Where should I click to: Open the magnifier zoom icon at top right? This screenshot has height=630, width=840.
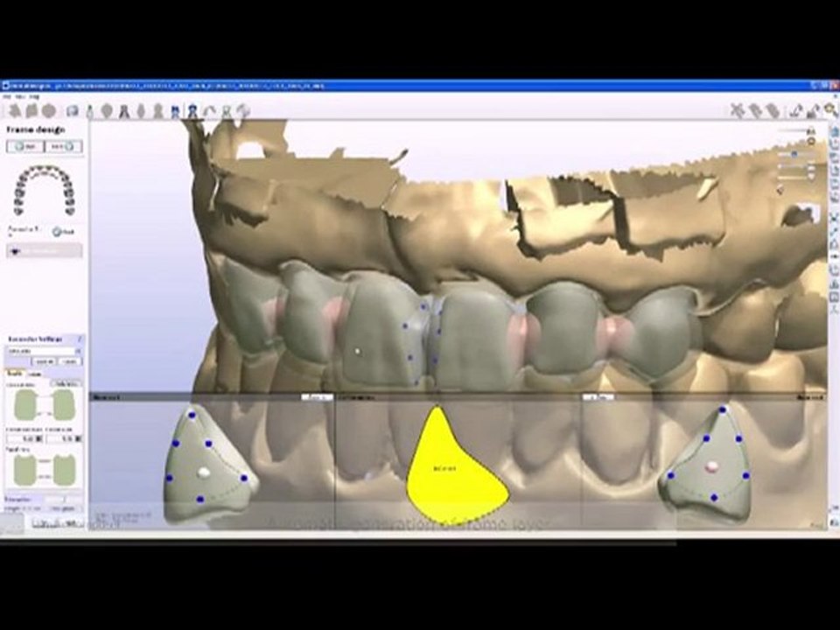coord(831,110)
